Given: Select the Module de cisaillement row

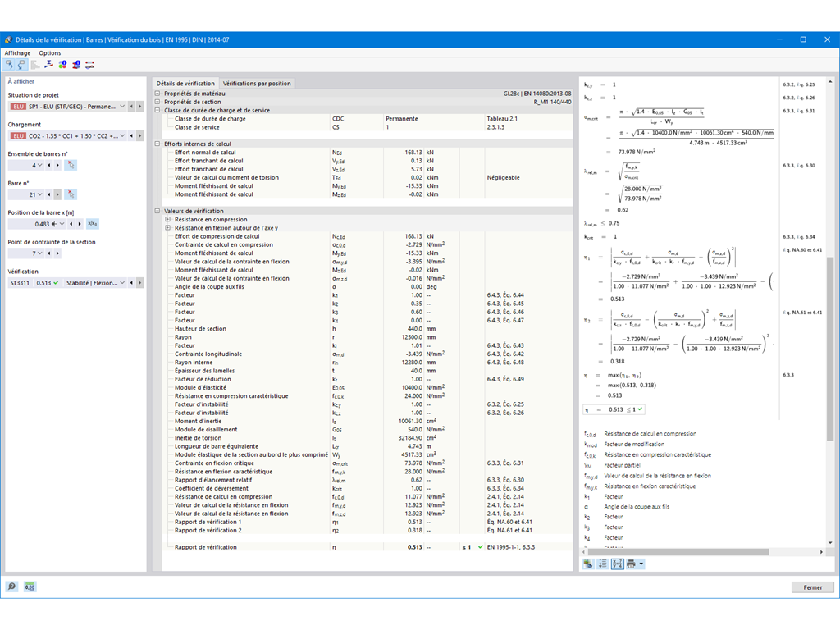Looking at the screenshot, I should coord(367,430).
